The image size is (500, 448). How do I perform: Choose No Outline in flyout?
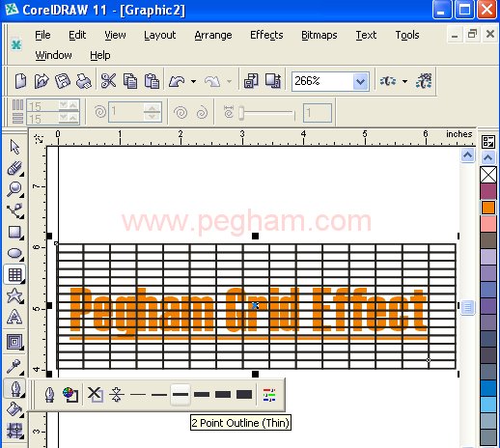coord(96,395)
